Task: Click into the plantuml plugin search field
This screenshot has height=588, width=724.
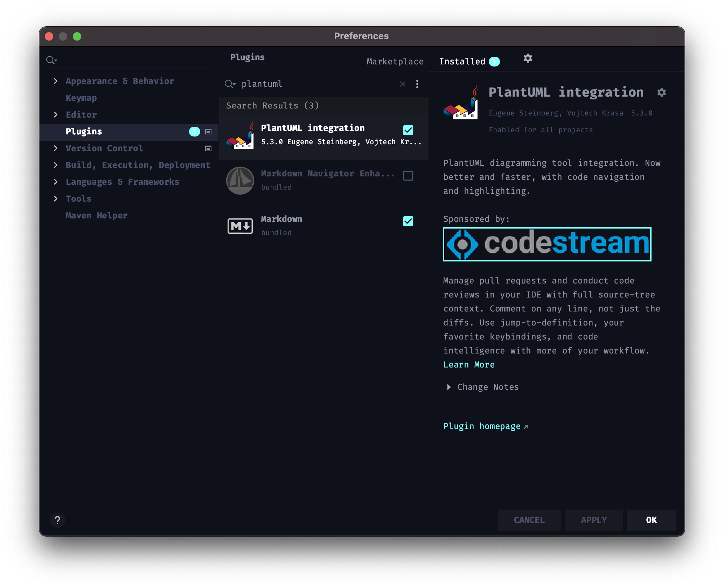Action: 315,84
